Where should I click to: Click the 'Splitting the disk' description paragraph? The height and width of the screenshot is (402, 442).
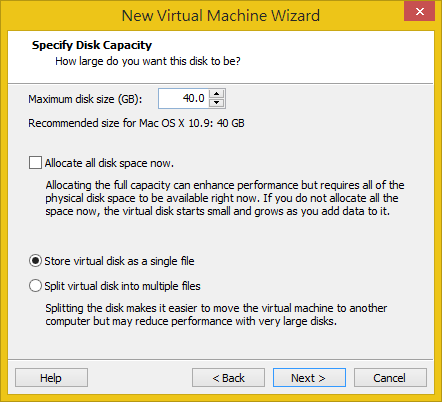coord(216,314)
